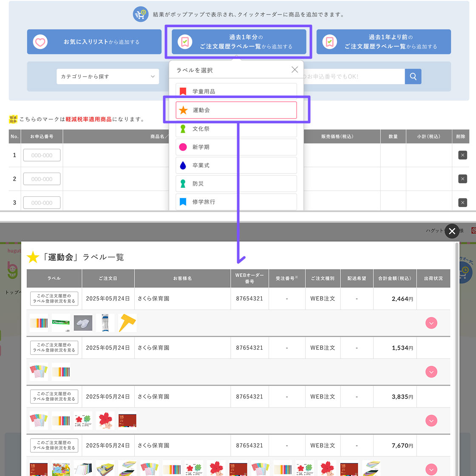View label registration for the 2,464円 order
This screenshot has width=476, height=476.
pos(54,298)
